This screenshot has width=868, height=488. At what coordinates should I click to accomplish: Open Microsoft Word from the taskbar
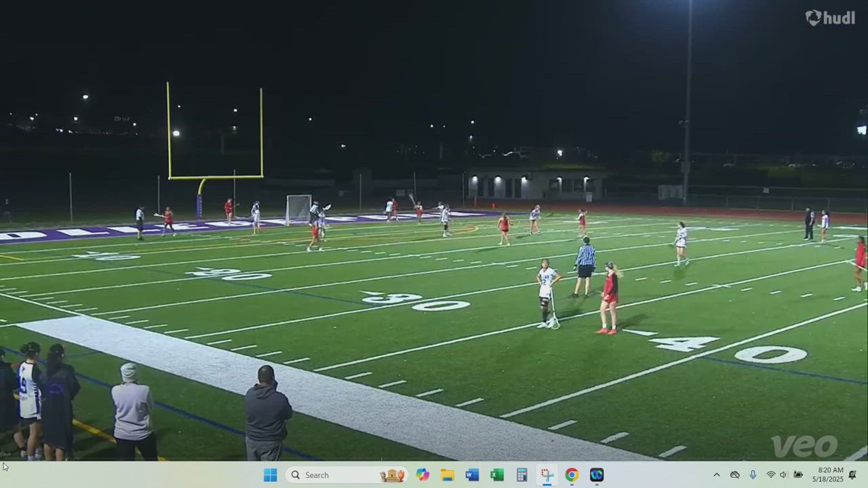(473, 475)
